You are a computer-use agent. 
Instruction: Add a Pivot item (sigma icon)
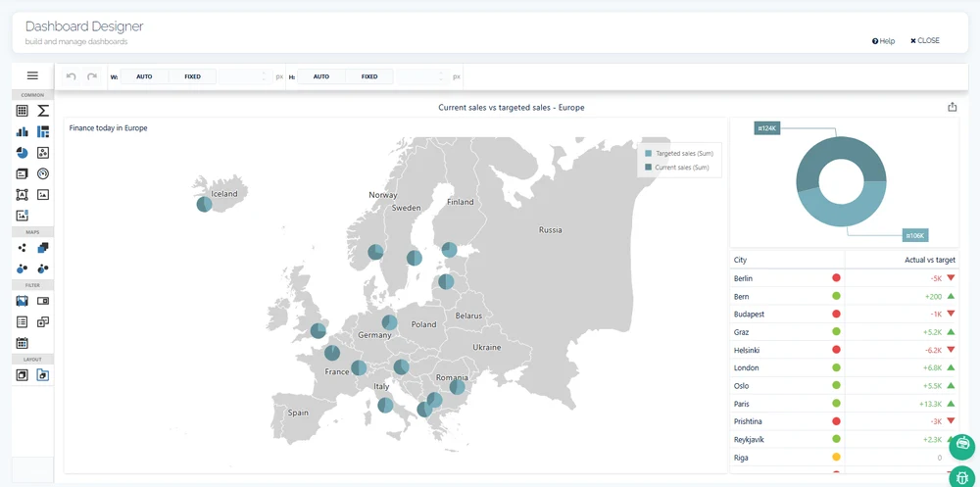click(43, 111)
